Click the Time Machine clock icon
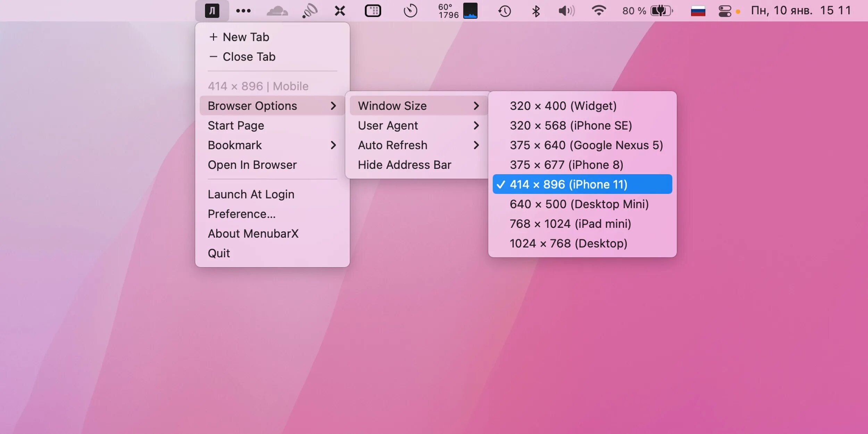Image resolution: width=868 pixels, height=434 pixels. [504, 11]
